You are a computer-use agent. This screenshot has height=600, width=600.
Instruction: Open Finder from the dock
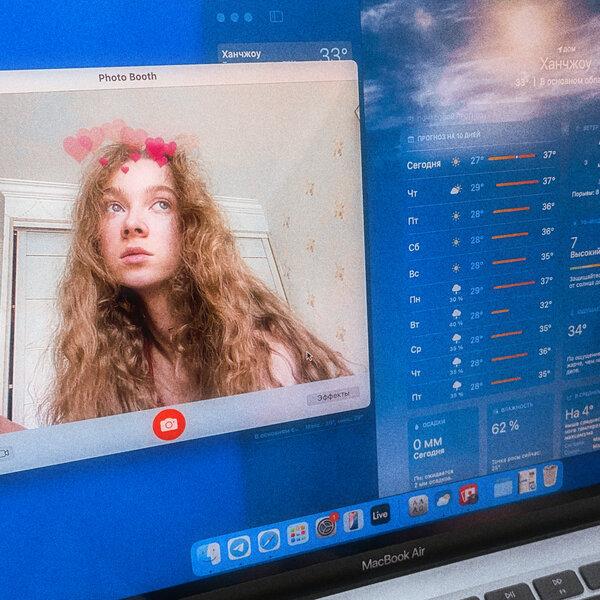[209, 553]
